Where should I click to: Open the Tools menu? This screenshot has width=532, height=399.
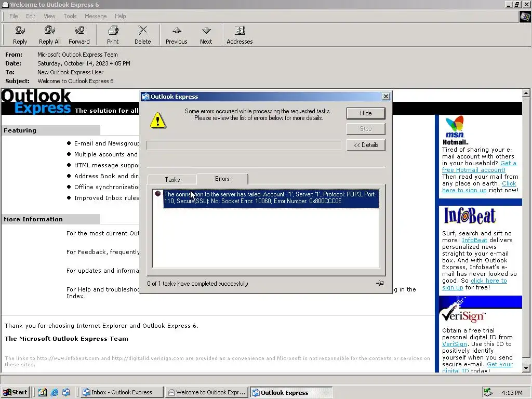[70, 16]
